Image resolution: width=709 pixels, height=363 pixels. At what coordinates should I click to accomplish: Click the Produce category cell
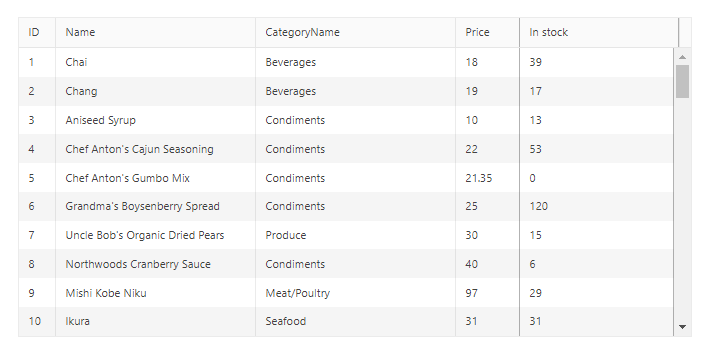tap(355, 235)
